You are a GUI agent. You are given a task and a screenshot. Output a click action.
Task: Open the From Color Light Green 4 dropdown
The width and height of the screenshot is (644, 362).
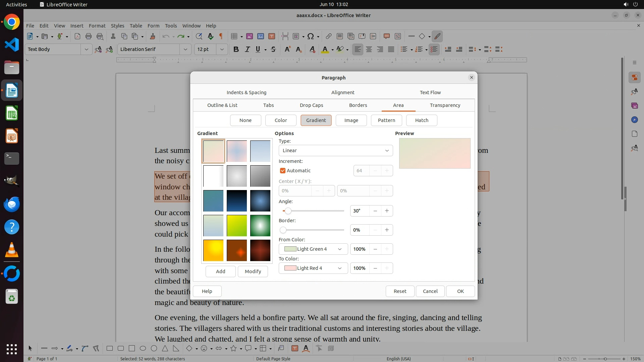[x=313, y=249]
